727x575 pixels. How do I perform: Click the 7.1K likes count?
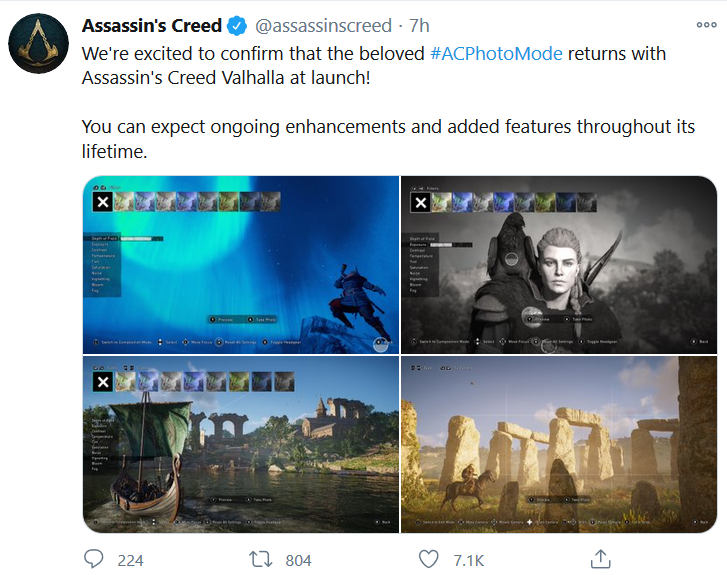coord(468,561)
